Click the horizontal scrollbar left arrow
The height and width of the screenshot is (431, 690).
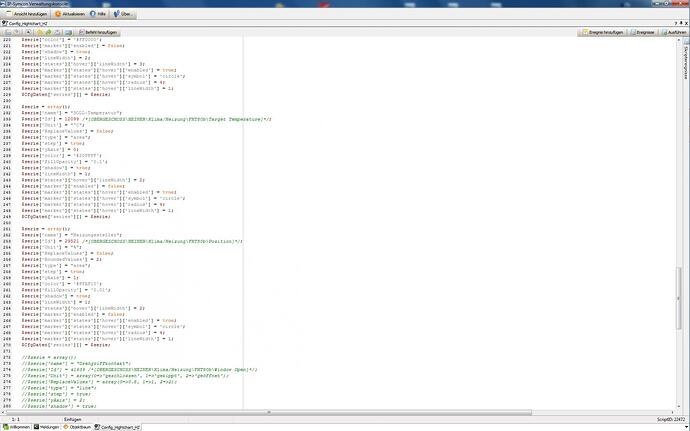tap(3, 413)
